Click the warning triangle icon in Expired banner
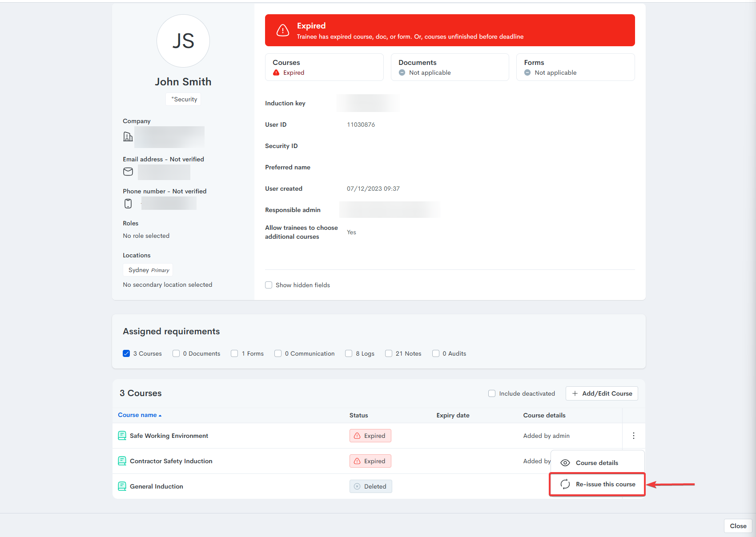The width and height of the screenshot is (756, 537). pos(283,30)
